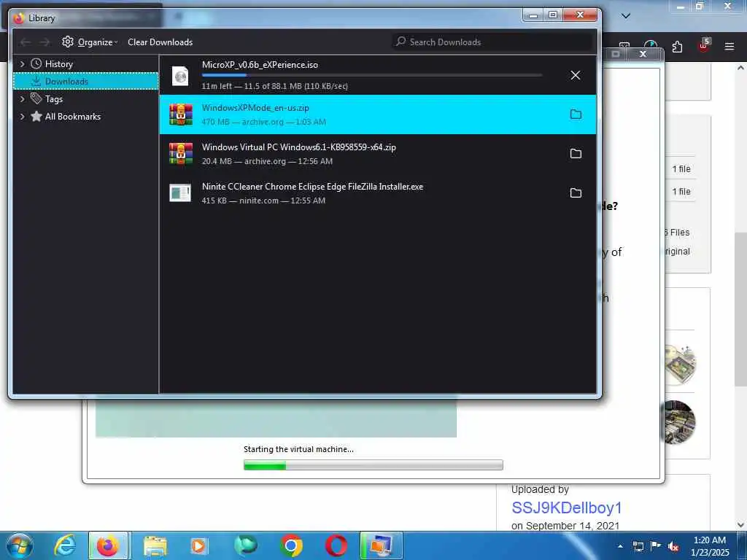Click second '1 file' link on webpage
The image size is (747, 560).
tap(681, 192)
